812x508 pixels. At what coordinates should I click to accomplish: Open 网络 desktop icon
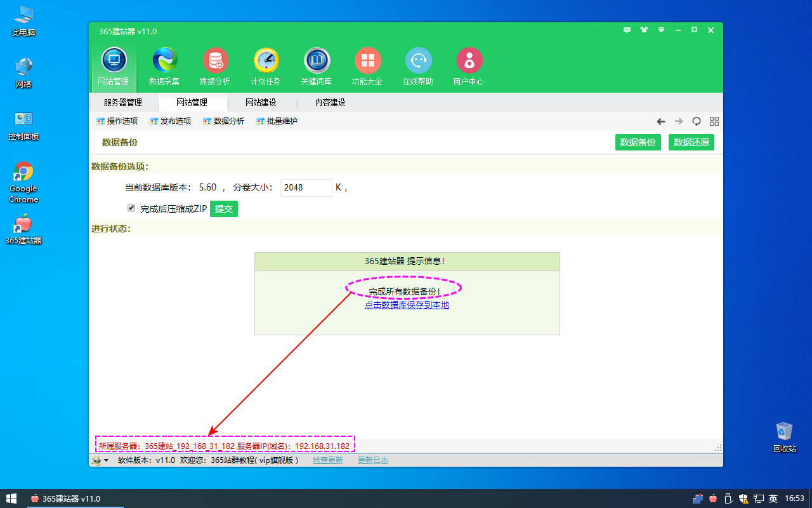[23, 73]
